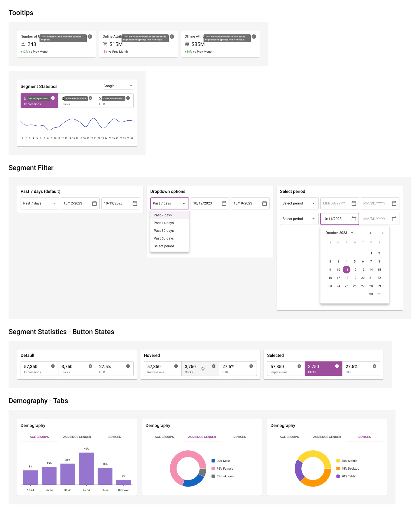420x513 pixels.
Task: Click info icon on Number of Users card
Action: coord(90,37)
